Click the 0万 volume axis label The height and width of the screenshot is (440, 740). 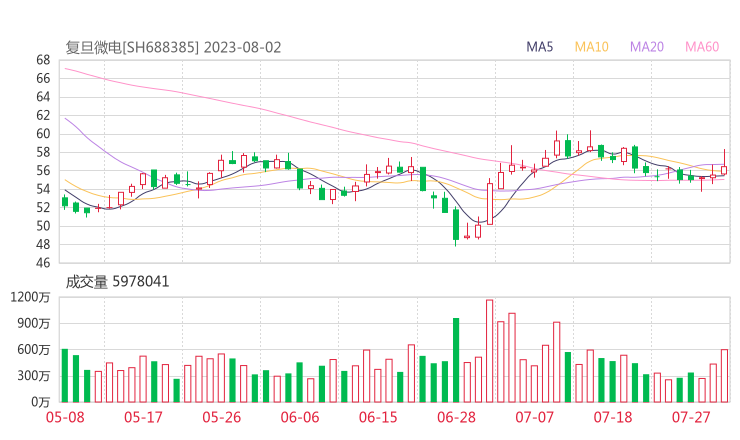point(41,402)
